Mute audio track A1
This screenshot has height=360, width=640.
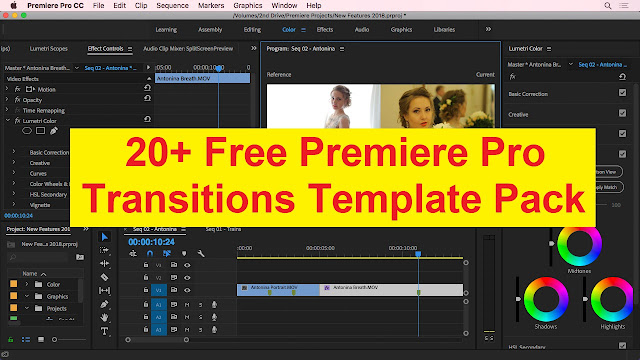pyautogui.click(x=187, y=304)
